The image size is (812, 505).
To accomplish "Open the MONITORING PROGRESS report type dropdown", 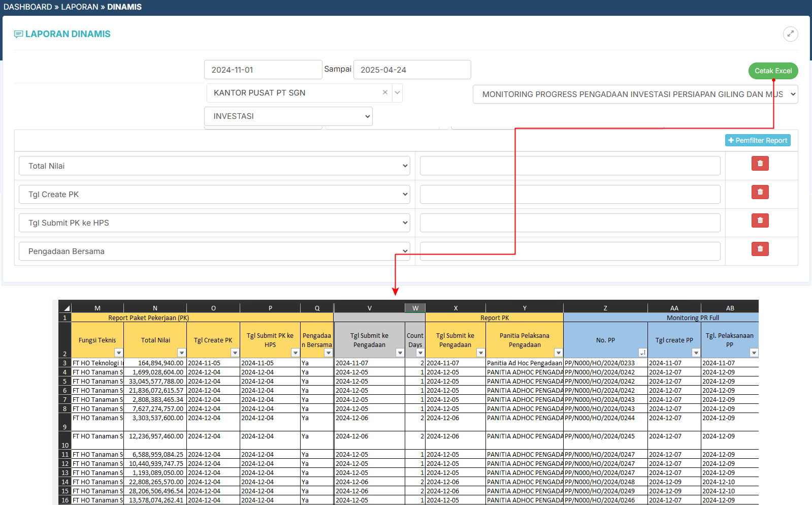I will (x=635, y=94).
